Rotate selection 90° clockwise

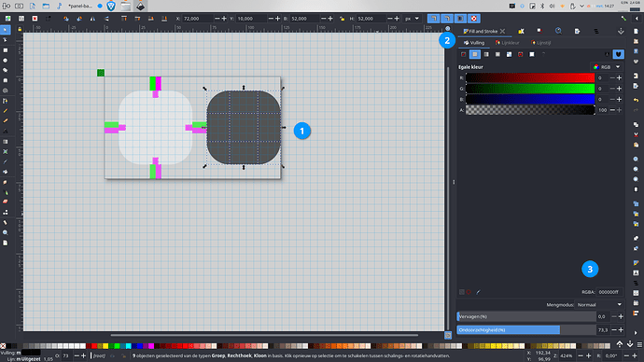coord(78,19)
